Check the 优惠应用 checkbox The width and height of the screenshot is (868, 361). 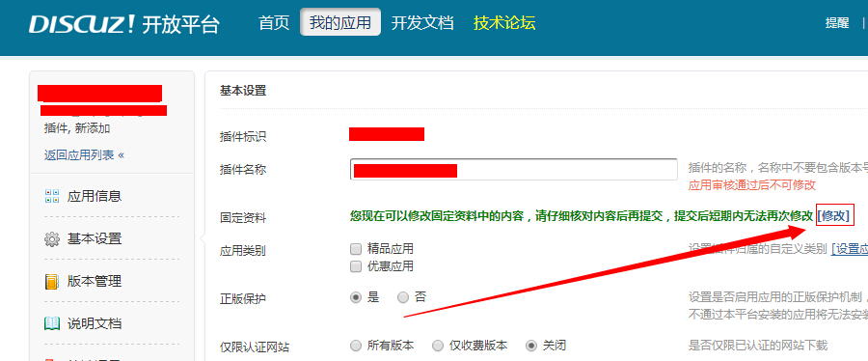pos(356,266)
